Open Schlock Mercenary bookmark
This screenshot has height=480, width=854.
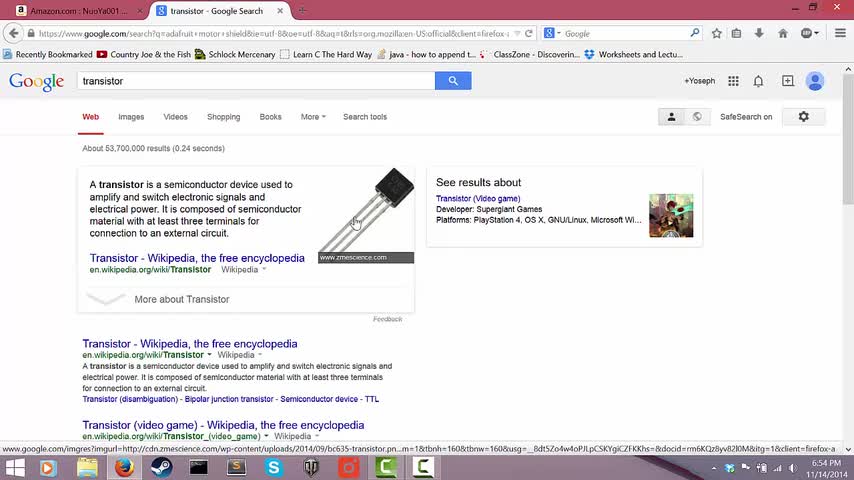click(235, 54)
